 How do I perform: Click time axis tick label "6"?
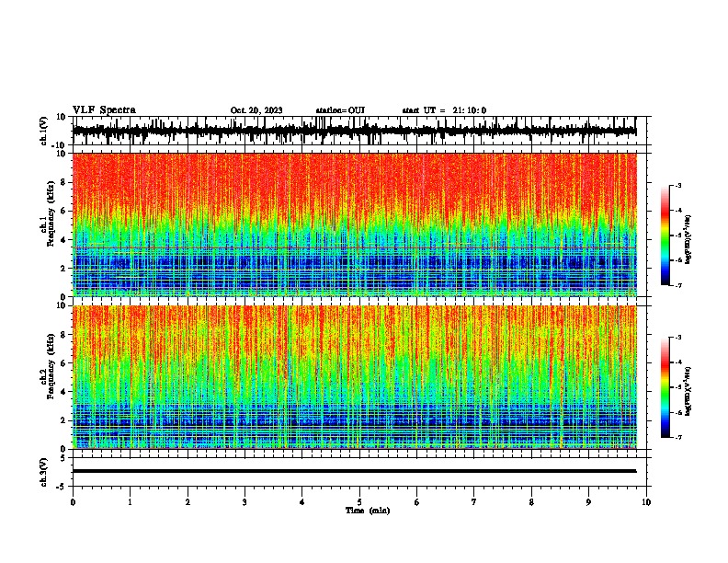(x=417, y=502)
